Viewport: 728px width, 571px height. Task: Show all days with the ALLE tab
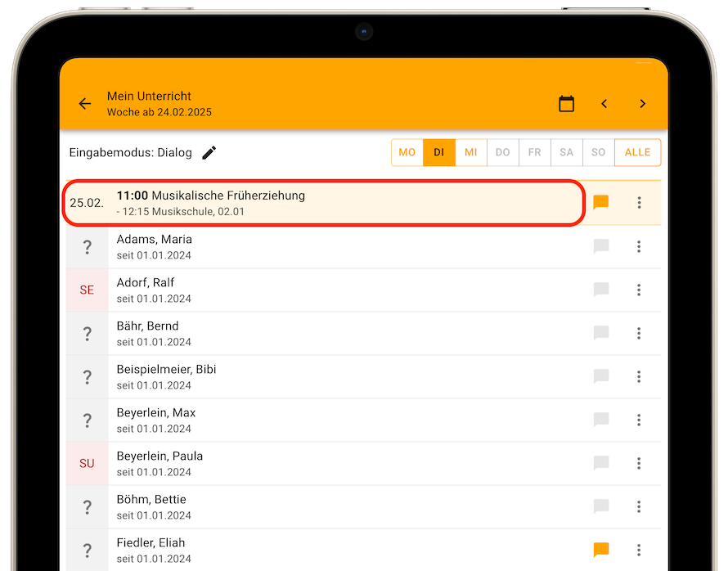click(x=637, y=152)
